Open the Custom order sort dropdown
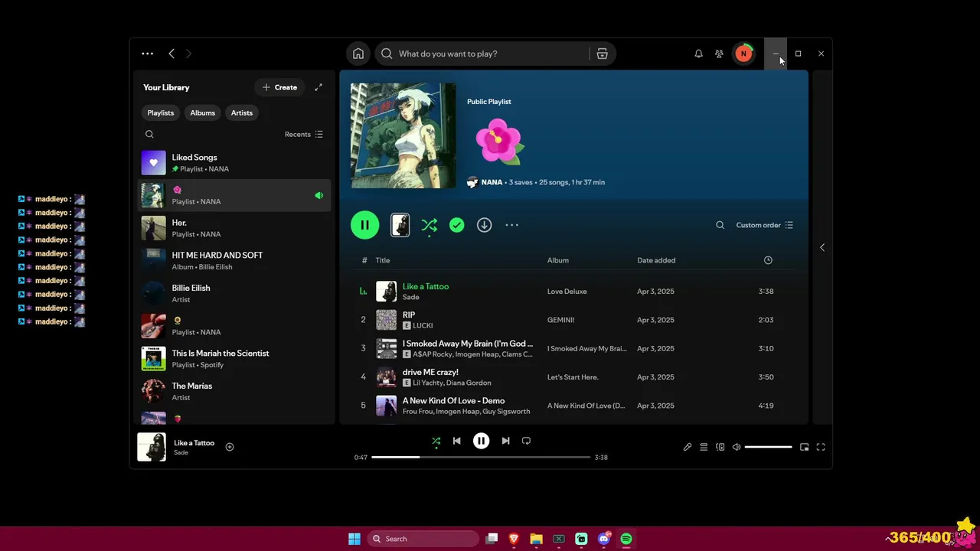The image size is (980, 551). 764,225
